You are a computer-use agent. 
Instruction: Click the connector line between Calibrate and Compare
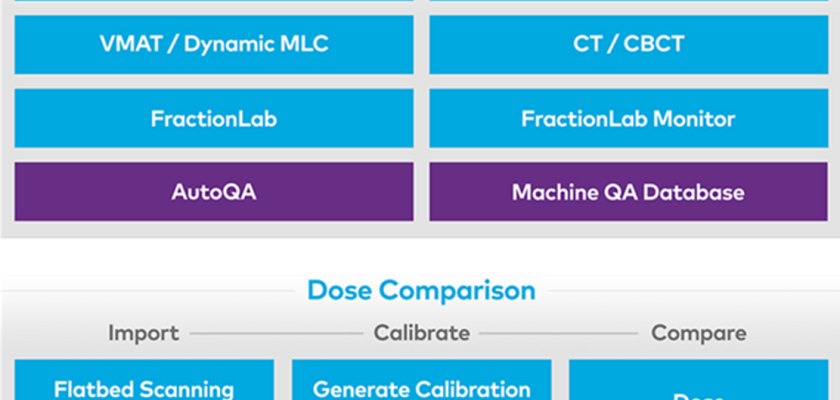click(x=559, y=334)
